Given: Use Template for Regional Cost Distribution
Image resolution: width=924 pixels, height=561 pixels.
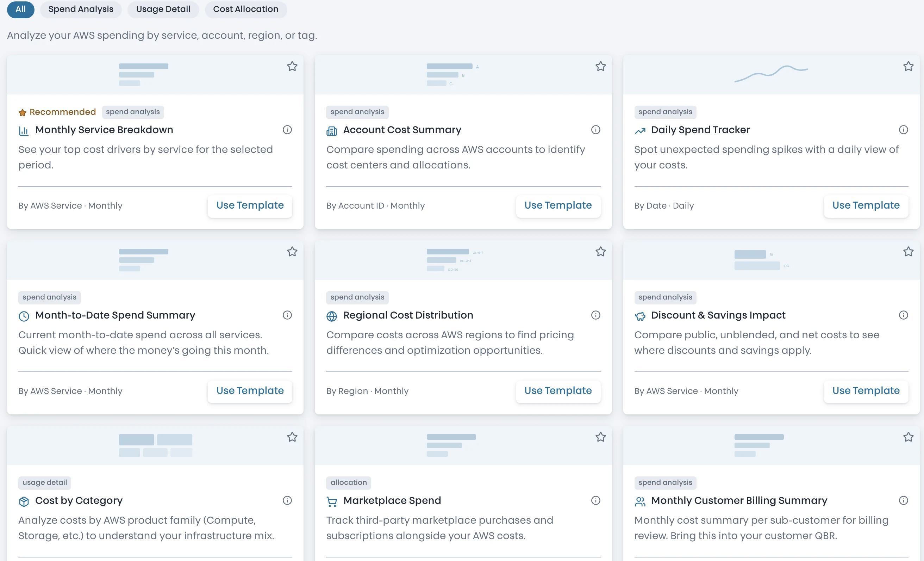Looking at the screenshot, I should click(558, 391).
